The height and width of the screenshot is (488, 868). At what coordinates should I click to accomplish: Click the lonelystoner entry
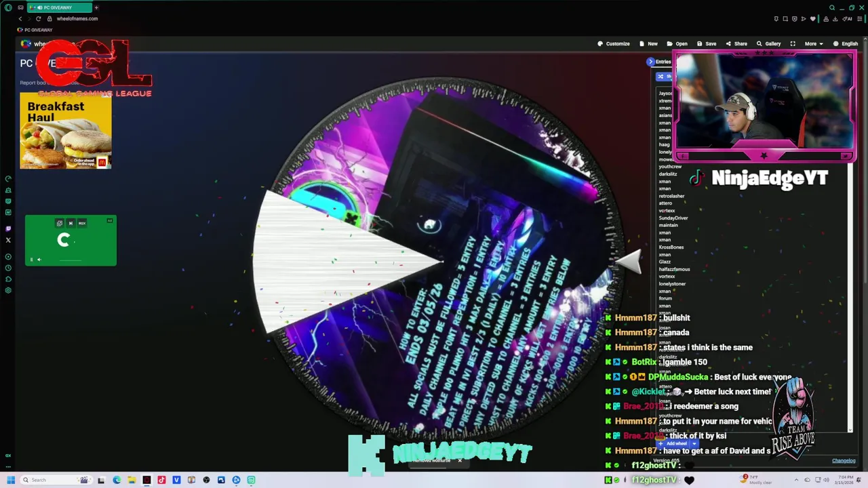[x=672, y=284]
